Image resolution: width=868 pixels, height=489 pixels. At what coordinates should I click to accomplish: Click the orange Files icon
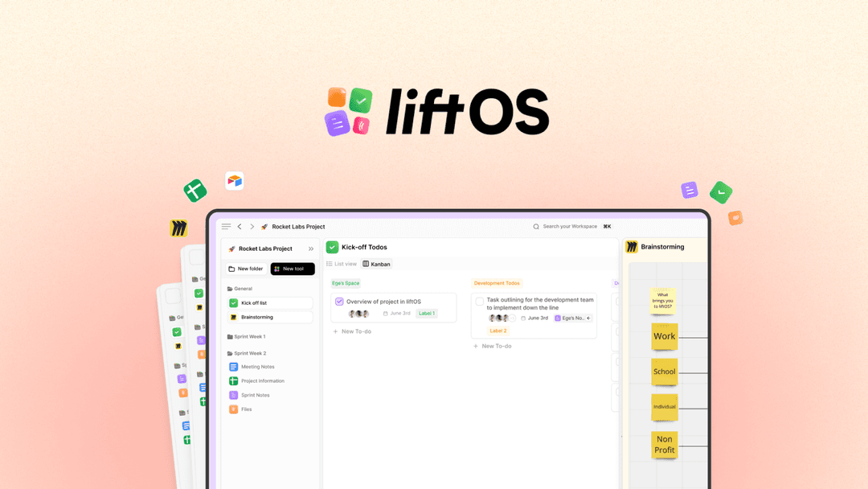[x=233, y=409]
